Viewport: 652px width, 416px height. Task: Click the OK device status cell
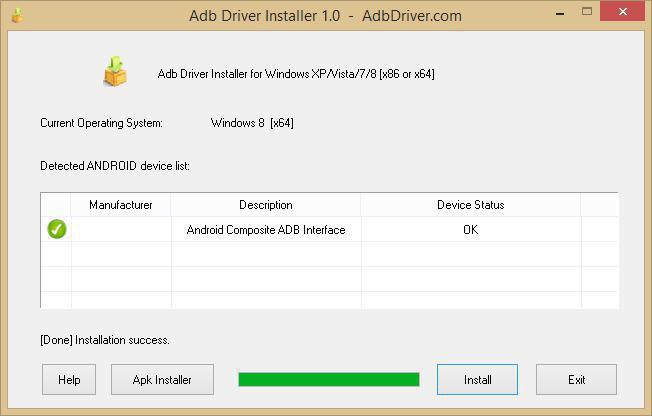pyautogui.click(x=471, y=230)
